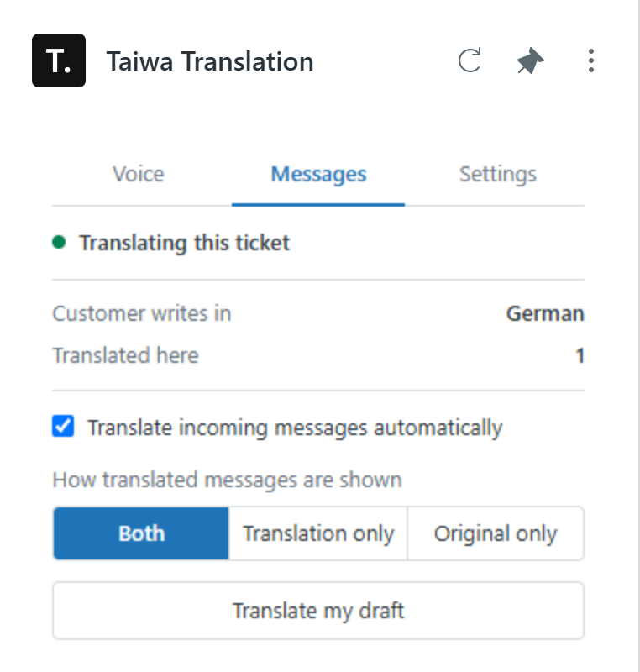Open the Settings tab

pos(498,175)
